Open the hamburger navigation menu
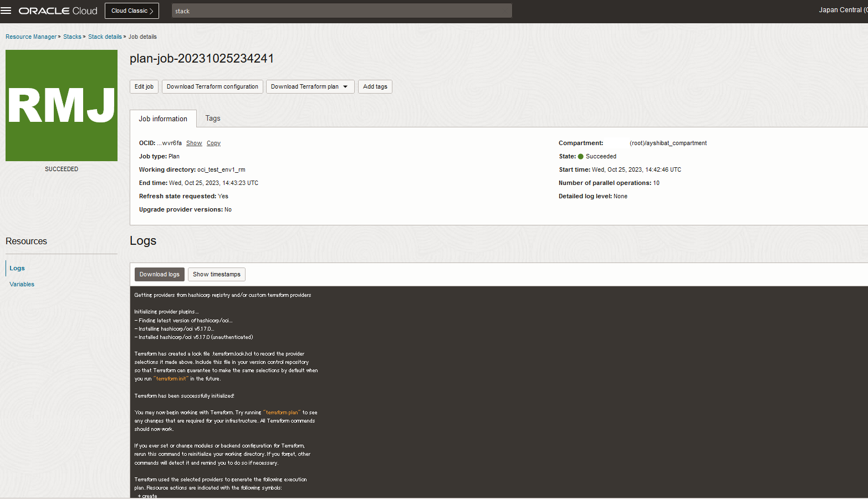The image size is (868, 499). pos(6,11)
